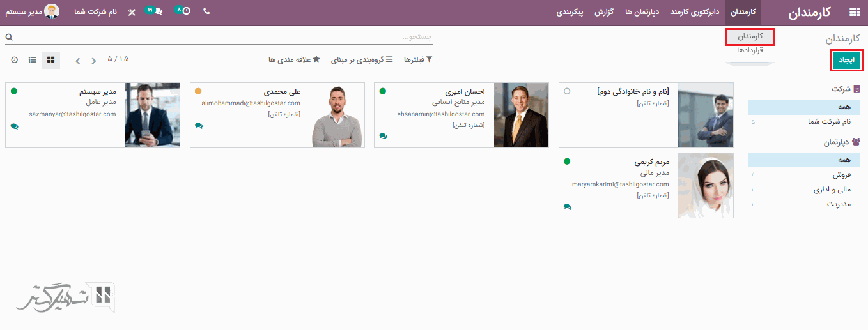Switch to kanban view icon
Viewport: 868px width, 330px height.
tap(51, 60)
